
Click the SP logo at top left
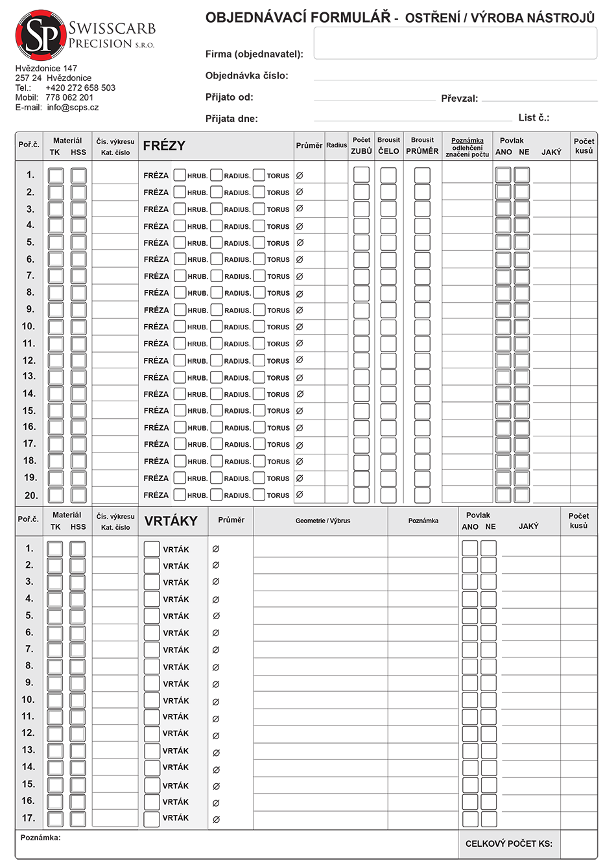coord(41,36)
